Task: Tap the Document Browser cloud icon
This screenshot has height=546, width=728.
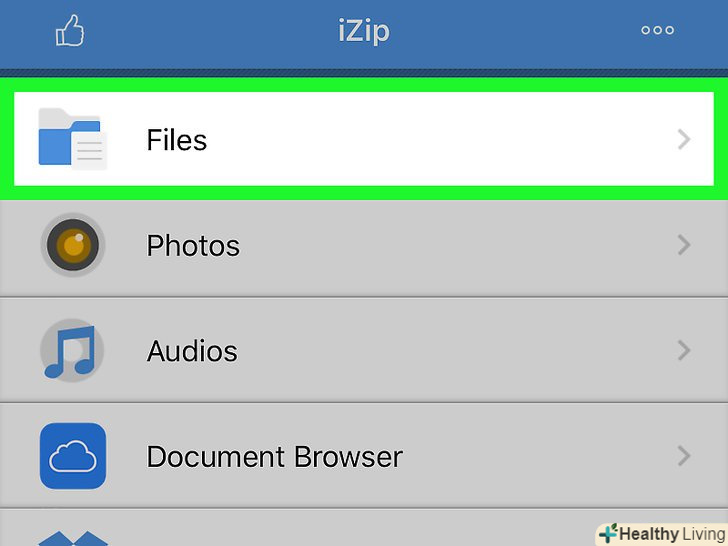Action: pos(72,457)
